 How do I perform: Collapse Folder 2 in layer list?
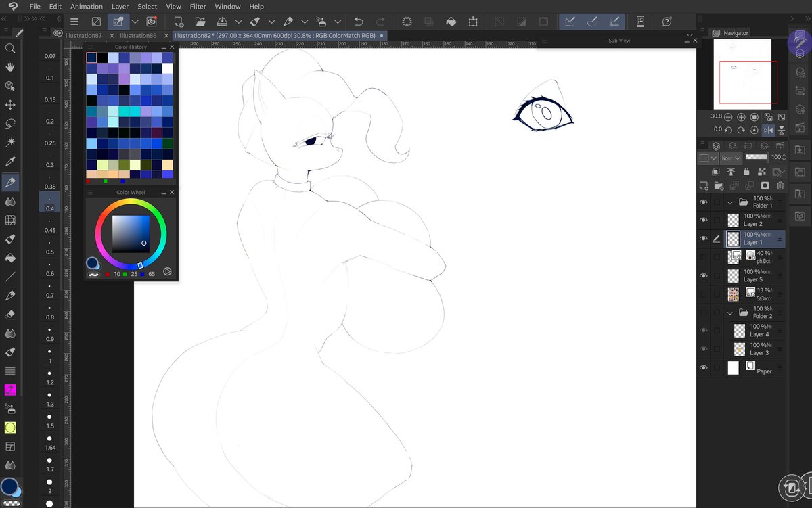pyautogui.click(x=730, y=313)
